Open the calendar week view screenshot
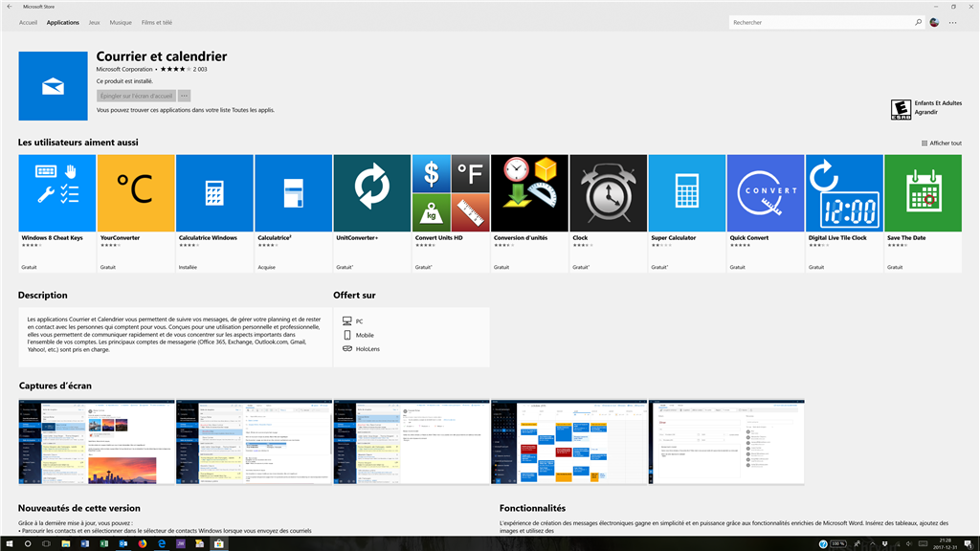 click(x=568, y=442)
